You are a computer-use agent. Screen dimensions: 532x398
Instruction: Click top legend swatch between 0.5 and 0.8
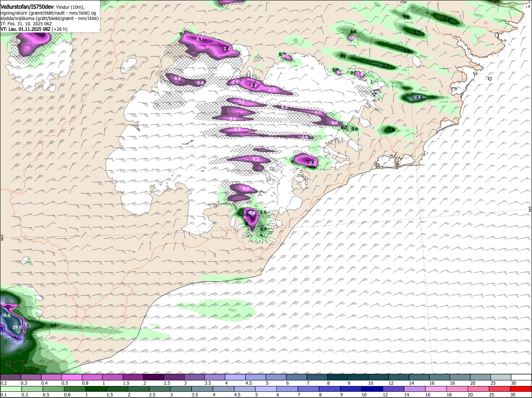[71, 377]
